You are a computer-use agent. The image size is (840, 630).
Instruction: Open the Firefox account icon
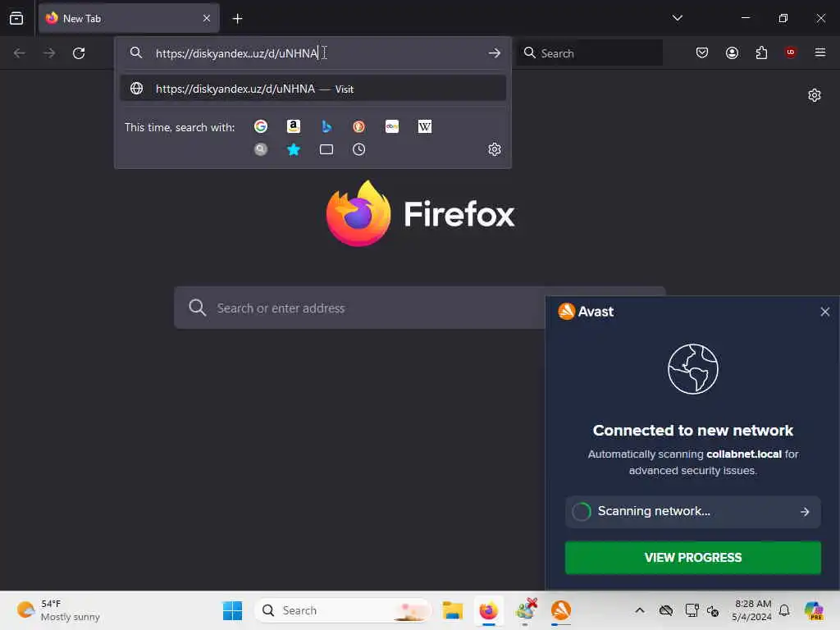(x=732, y=52)
